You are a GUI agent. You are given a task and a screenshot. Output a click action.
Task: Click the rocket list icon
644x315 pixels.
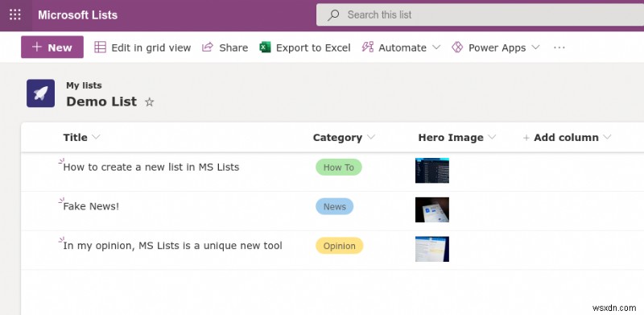(41, 93)
